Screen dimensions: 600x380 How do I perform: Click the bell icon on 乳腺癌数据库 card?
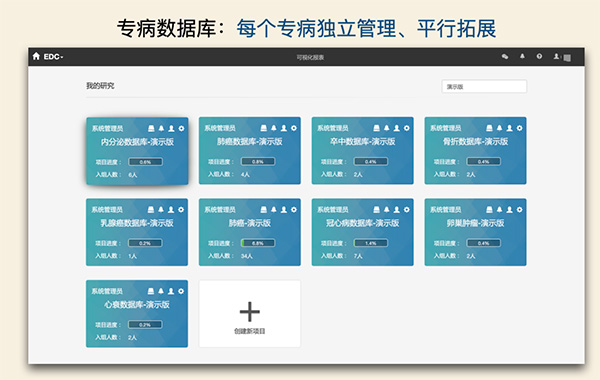[x=161, y=210]
